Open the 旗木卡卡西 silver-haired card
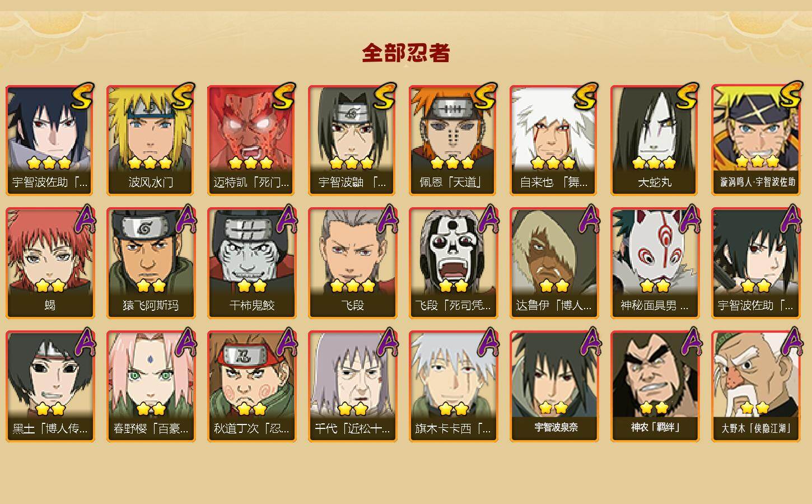 453,386
